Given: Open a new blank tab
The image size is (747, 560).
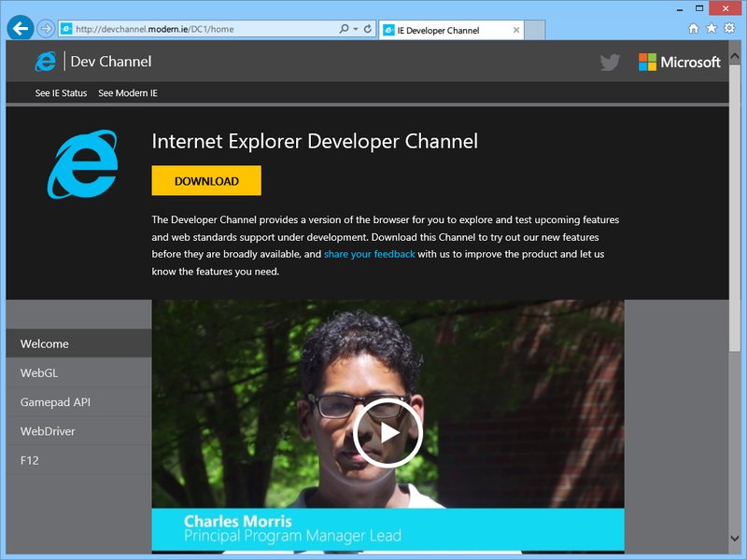Looking at the screenshot, I should tap(534, 30).
